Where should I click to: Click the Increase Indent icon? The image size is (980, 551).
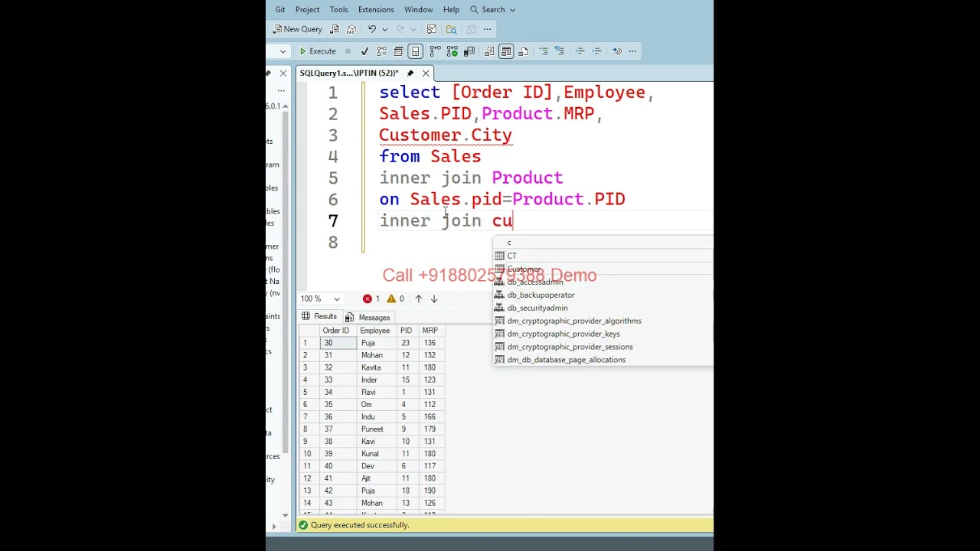596,51
